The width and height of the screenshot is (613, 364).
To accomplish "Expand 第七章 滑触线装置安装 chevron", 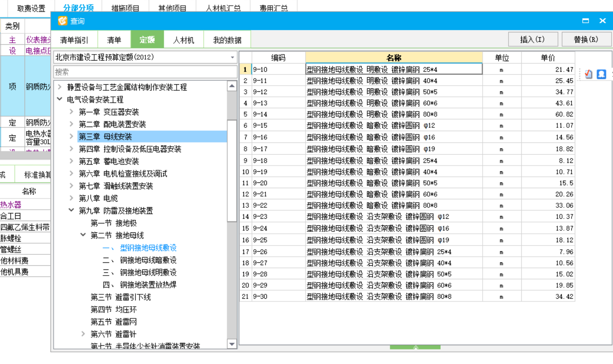I will click(72, 186).
